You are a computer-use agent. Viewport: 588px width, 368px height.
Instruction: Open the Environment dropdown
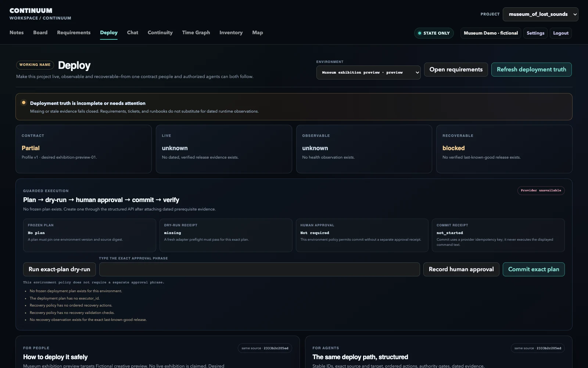click(x=368, y=72)
